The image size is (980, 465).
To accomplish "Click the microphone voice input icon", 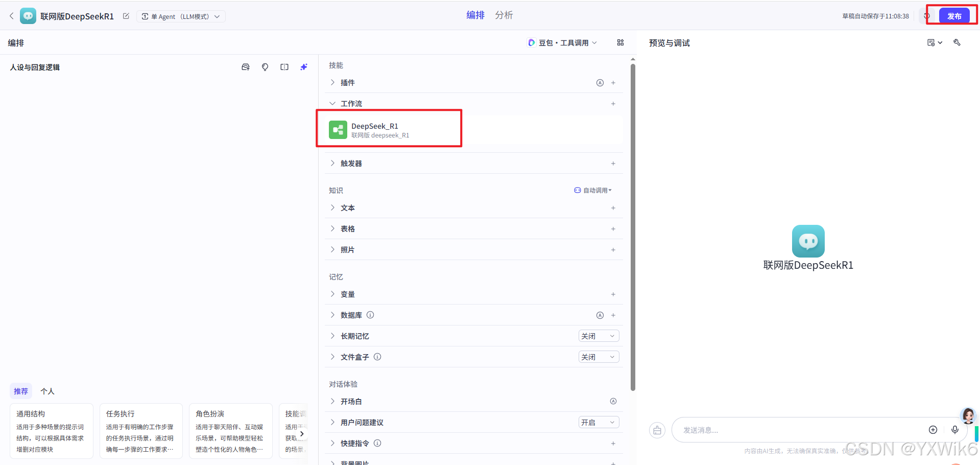I will point(955,430).
